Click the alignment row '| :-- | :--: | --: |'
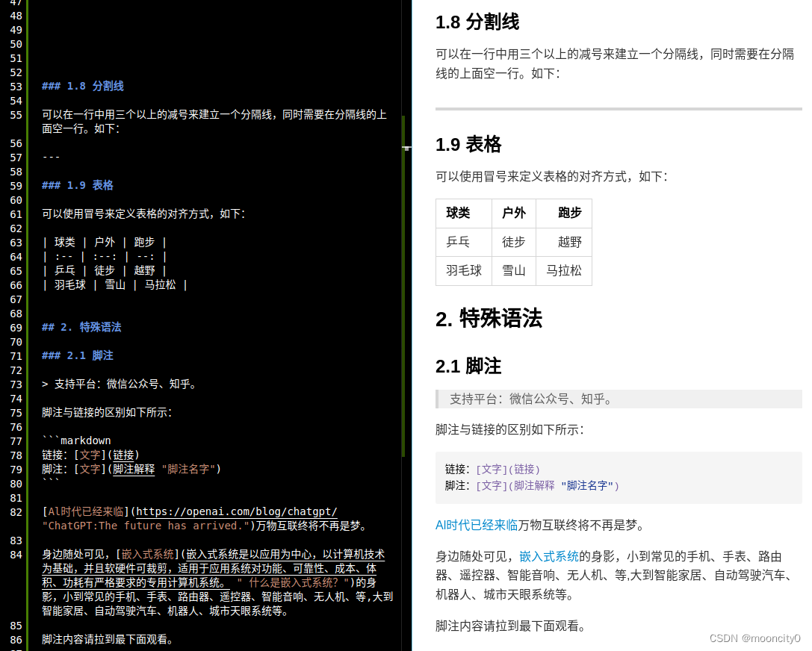812x651 pixels. 105,257
